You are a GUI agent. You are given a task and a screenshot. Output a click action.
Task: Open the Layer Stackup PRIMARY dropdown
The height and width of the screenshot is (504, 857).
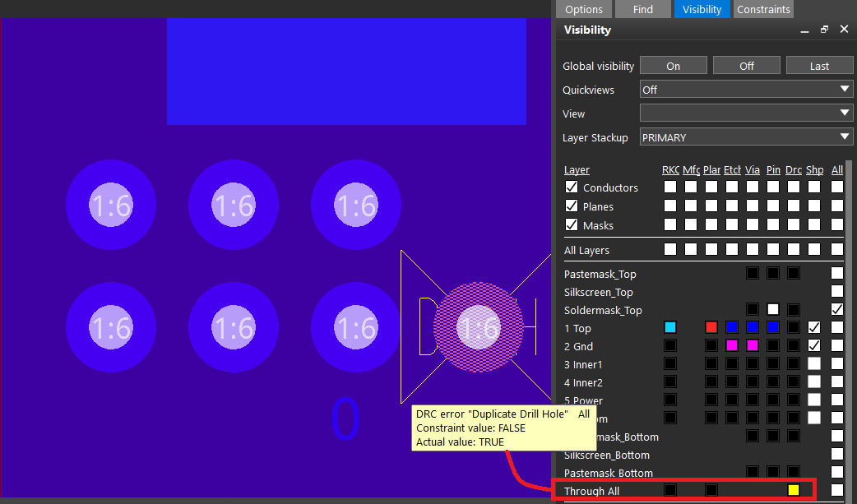[x=746, y=137]
